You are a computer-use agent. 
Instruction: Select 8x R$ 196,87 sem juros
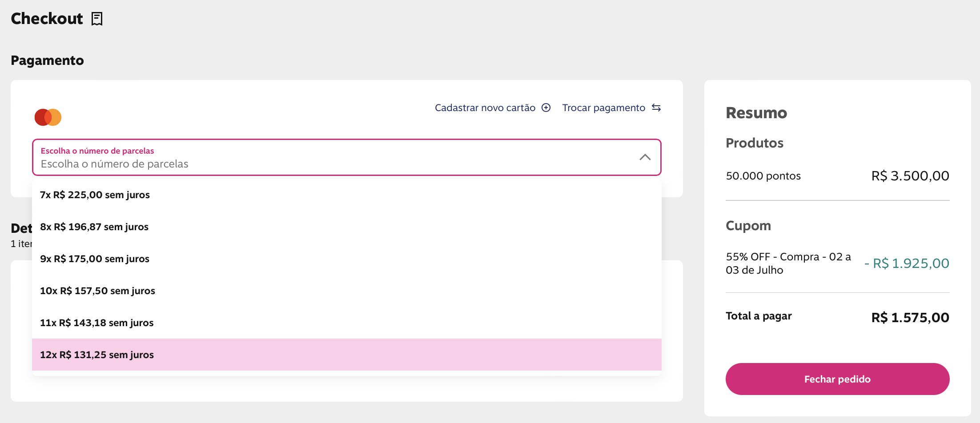pyautogui.click(x=347, y=227)
